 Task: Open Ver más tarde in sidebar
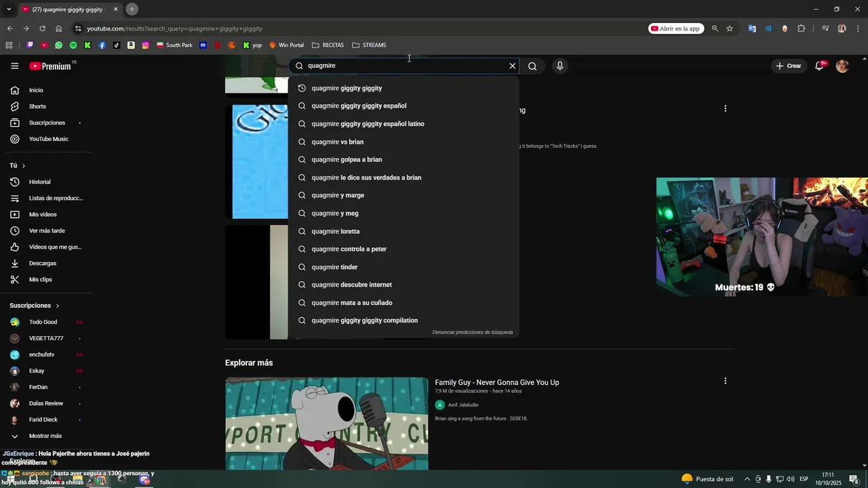(47, 230)
